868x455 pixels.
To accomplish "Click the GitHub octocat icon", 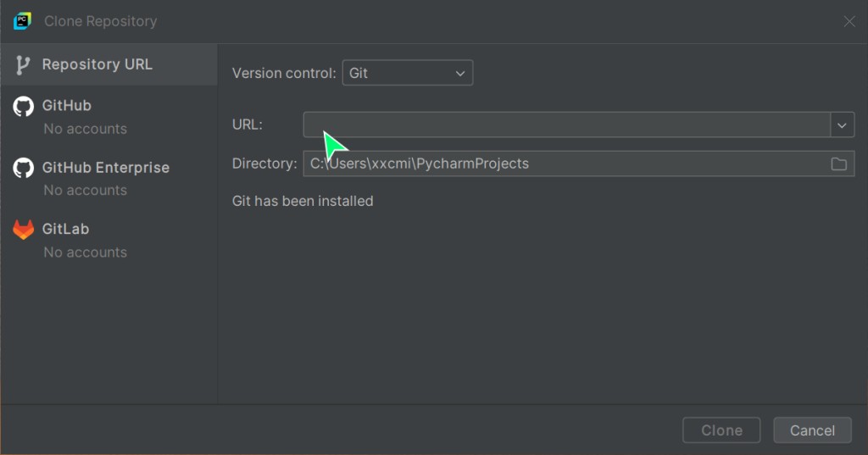I will coord(23,106).
